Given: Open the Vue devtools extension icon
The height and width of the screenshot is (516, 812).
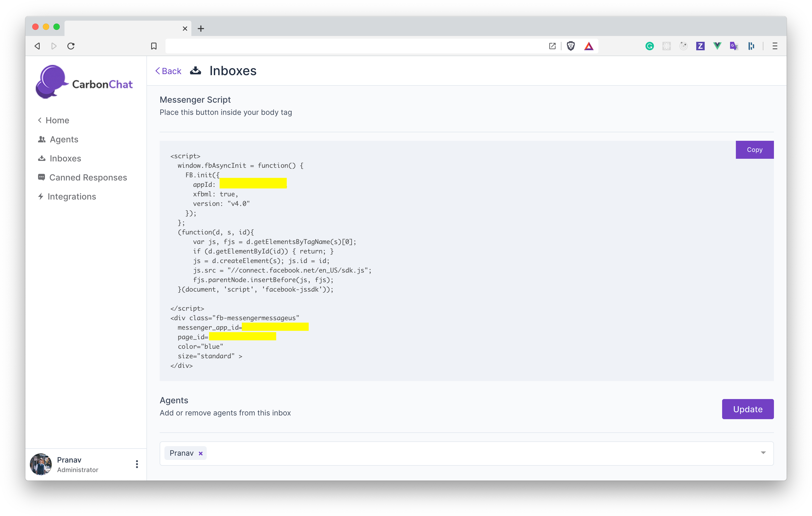Looking at the screenshot, I should pyautogui.click(x=717, y=46).
